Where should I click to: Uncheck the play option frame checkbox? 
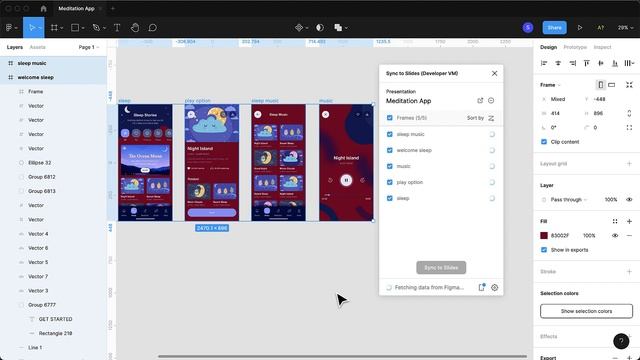[389, 182]
